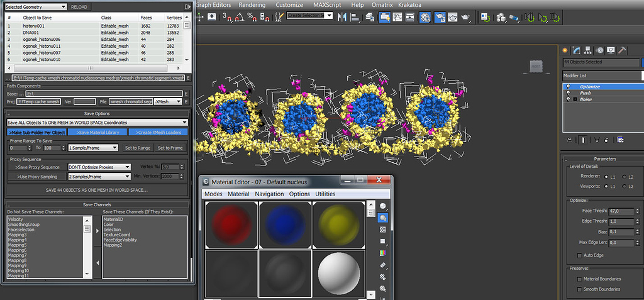Open Navigation menu in Material Editor
Viewport: 644px width, 300px height.
[x=269, y=194]
